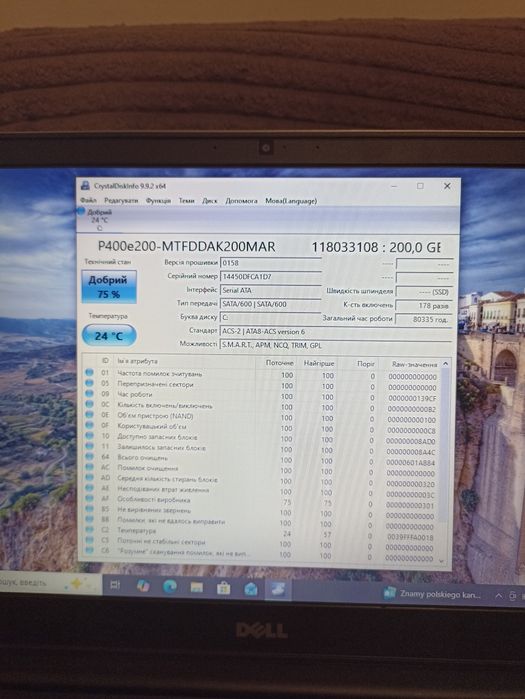Open the Функція menu
Screen dimensions: 525x699
coord(158,201)
